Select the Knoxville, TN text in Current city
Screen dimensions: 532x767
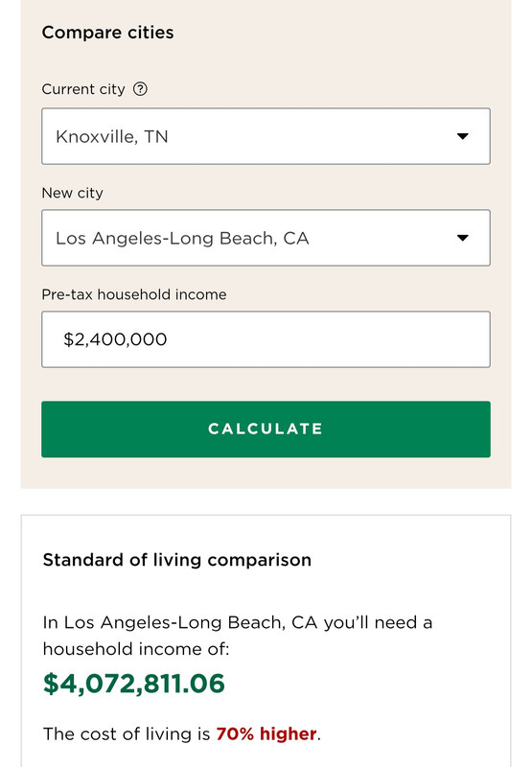[x=112, y=136]
